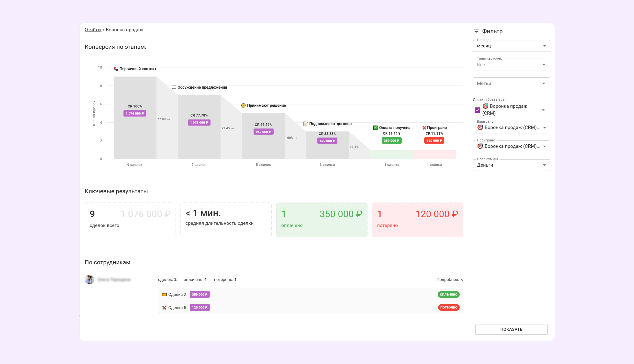Click the убрать все link
This screenshot has width=634, height=364.
point(495,99)
